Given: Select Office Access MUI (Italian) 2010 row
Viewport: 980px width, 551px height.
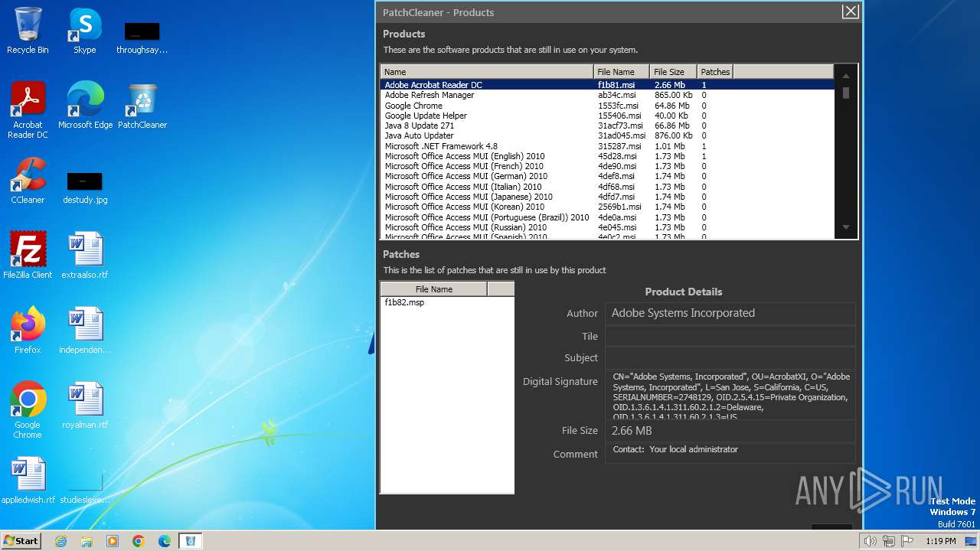Looking at the screenshot, I should pyautogui.click(x=607, y=187).
